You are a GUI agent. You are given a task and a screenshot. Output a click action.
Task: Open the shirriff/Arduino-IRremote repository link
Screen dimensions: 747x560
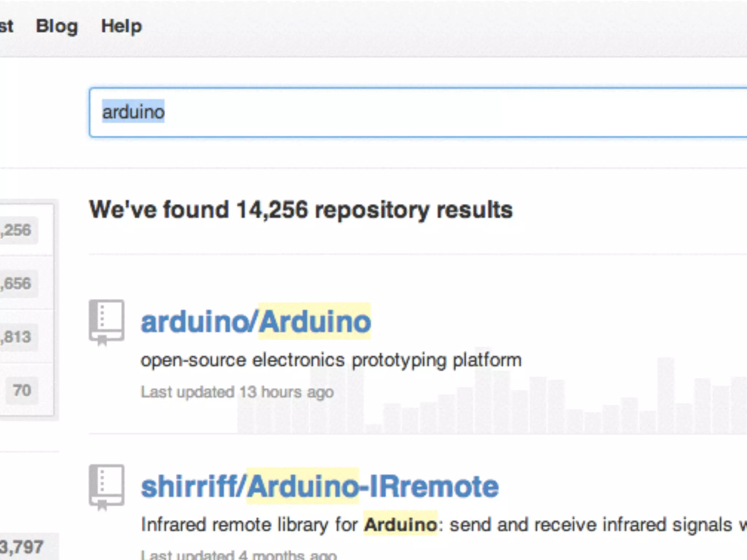[x=320, y=486]
